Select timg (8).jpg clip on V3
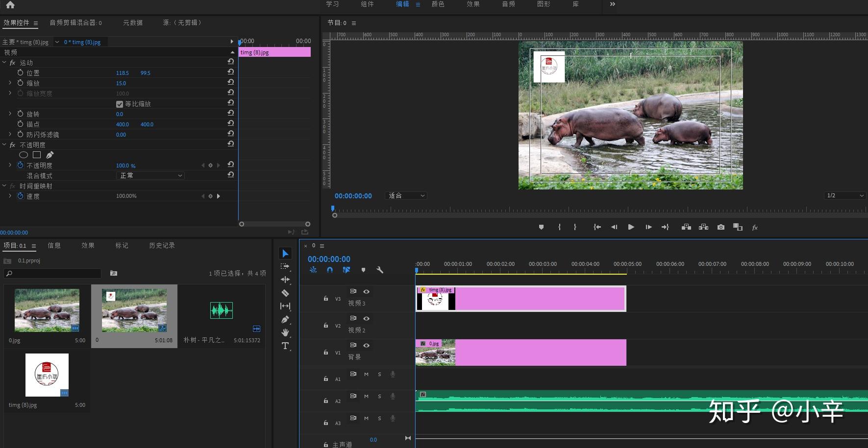 [x=521, y=299]
